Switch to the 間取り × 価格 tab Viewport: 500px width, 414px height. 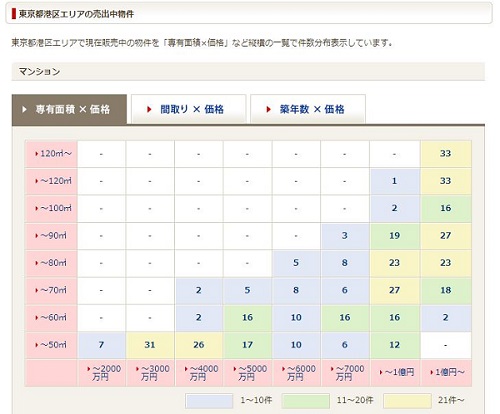tap(189, 109)
